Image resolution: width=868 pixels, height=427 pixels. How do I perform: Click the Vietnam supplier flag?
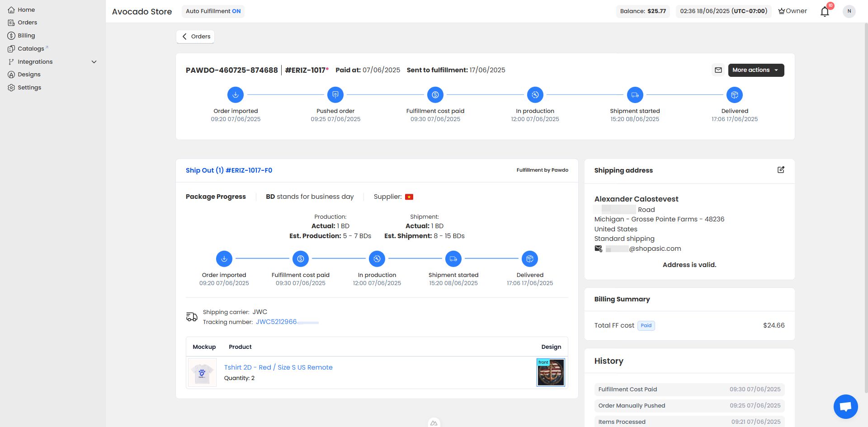tap(409, 197)
